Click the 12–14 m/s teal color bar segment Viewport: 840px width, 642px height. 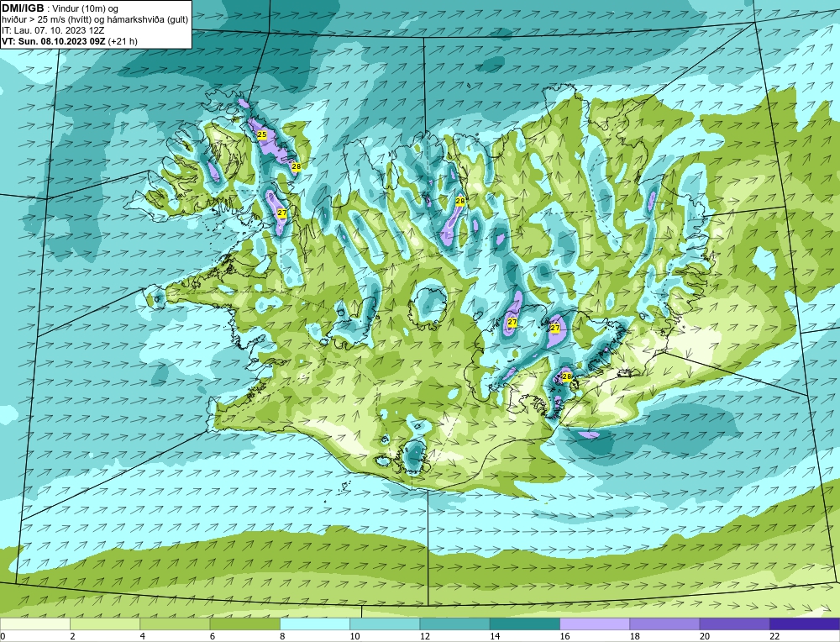pos(454,624)
